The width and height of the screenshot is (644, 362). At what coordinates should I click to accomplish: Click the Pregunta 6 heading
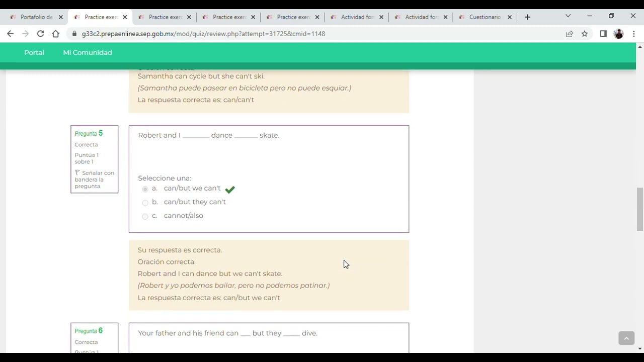tap(89, 331)
